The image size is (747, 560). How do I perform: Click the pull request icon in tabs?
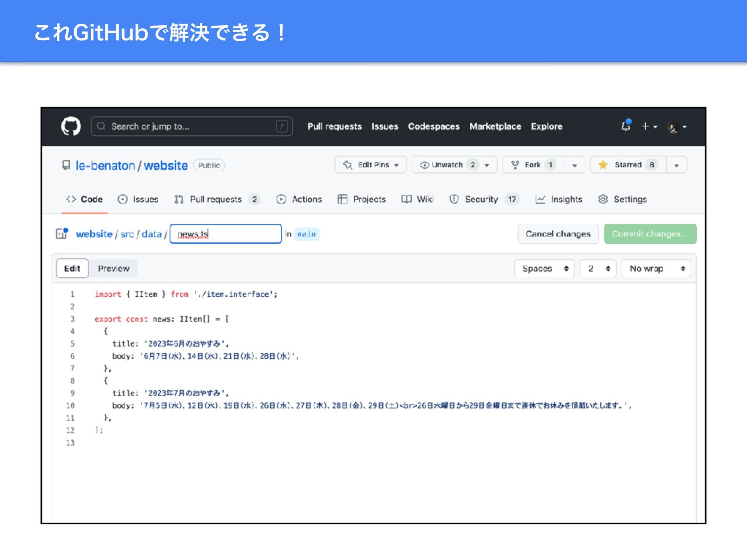tap(179, 199)
